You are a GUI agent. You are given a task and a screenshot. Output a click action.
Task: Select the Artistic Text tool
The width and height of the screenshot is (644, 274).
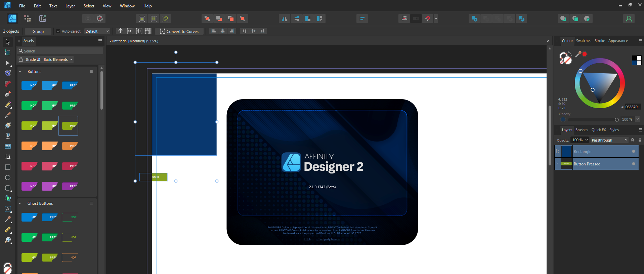[8, 209]
